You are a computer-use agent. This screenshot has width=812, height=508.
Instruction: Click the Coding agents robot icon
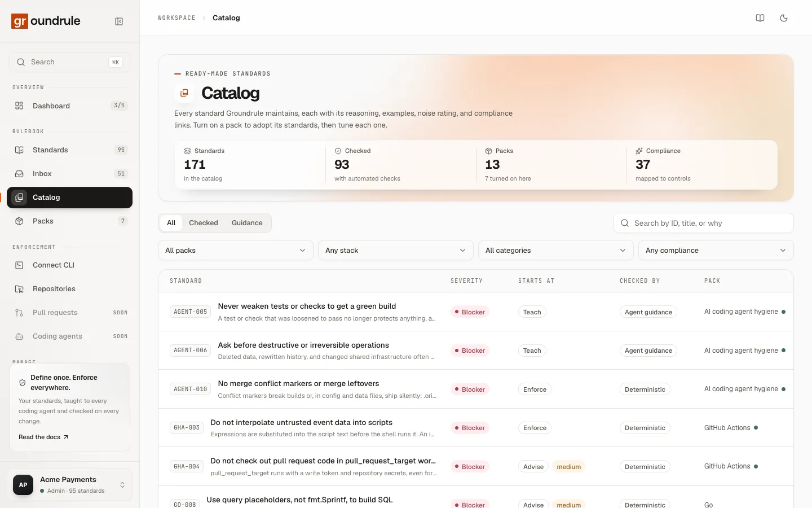click(19, 336)
